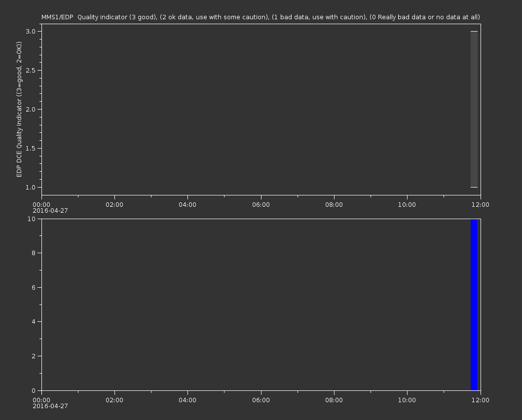Click the 2.0 tick label on y-axis
The image size is (522, 420).
(31, 109)
